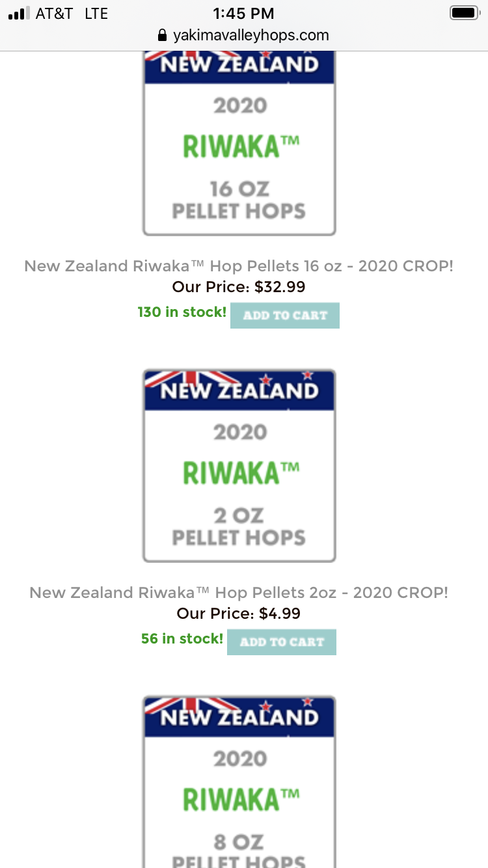
Task: Tap the 1:45 PM clock
Action: click(244, 13)
